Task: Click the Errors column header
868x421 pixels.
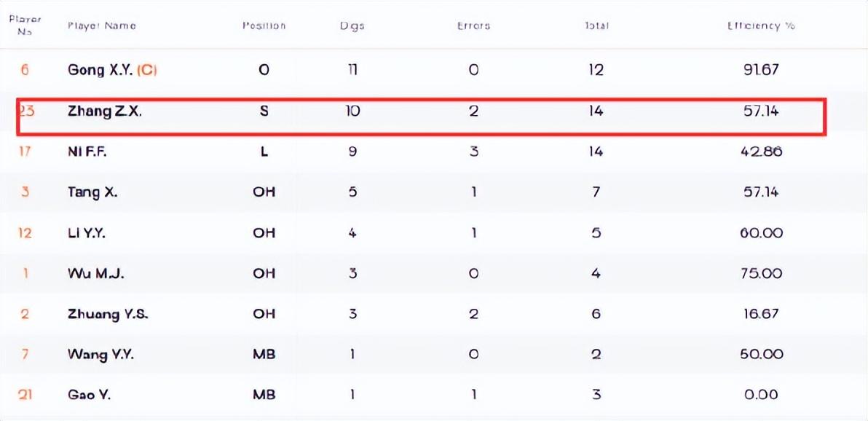Action: pyautogui.click(x=473, y=25)
